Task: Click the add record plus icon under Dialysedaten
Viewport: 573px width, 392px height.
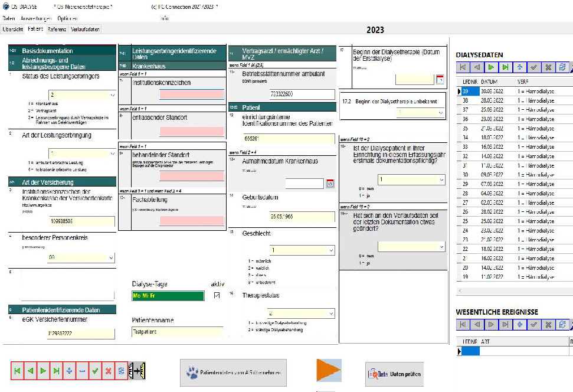Action: pos(520,67)
